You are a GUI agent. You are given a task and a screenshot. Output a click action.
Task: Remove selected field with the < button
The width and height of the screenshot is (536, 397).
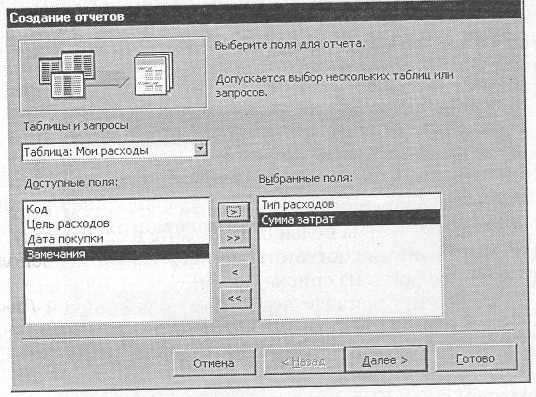tap(235, 272)
